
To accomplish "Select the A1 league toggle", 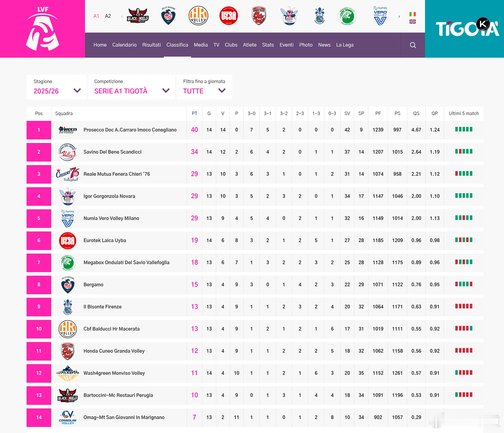I will tap(96, 16).
